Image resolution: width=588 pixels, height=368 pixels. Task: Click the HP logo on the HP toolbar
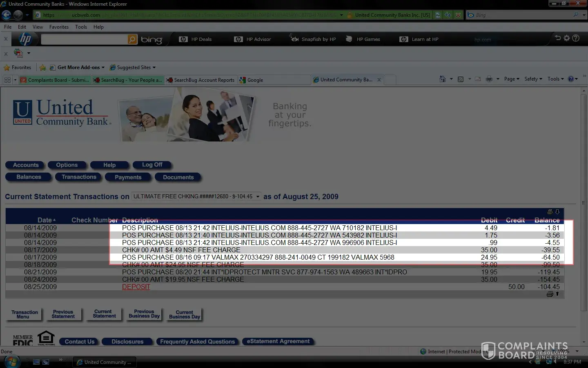pyautogui.click(x=25, y=39)
